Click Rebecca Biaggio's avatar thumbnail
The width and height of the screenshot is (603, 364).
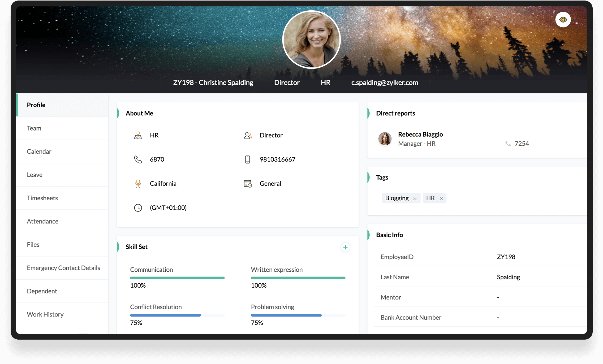pos(385,139)
